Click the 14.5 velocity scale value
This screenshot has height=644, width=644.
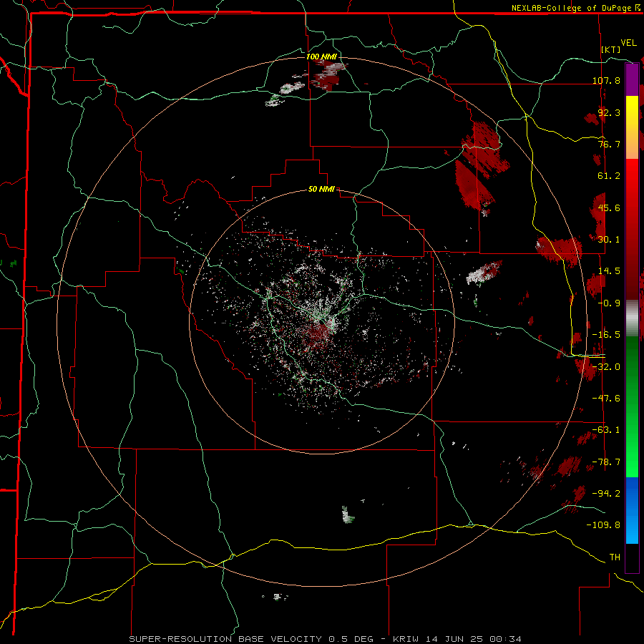(609, 271)
